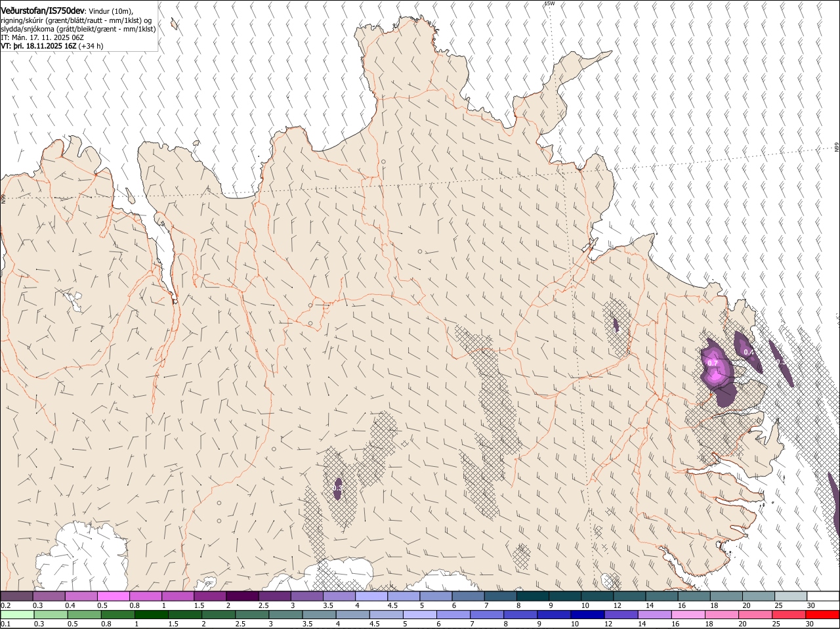Click the 0.1 label in the rain legend
The image size is (840, 629).
pos(6,624)
